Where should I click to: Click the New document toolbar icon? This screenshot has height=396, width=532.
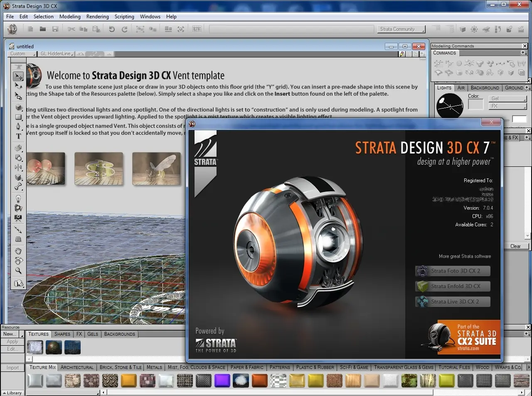pyautogui.click(x=30, y=29)
